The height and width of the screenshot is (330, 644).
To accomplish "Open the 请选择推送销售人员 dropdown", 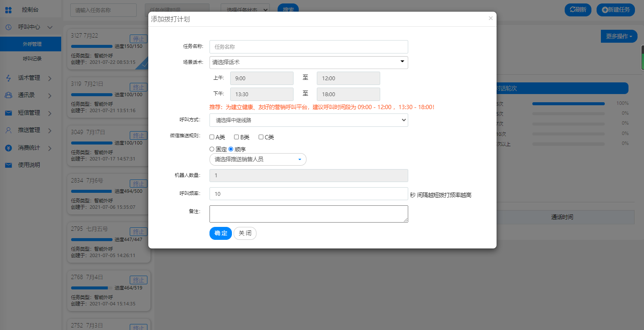I will (x=258, y=159).
